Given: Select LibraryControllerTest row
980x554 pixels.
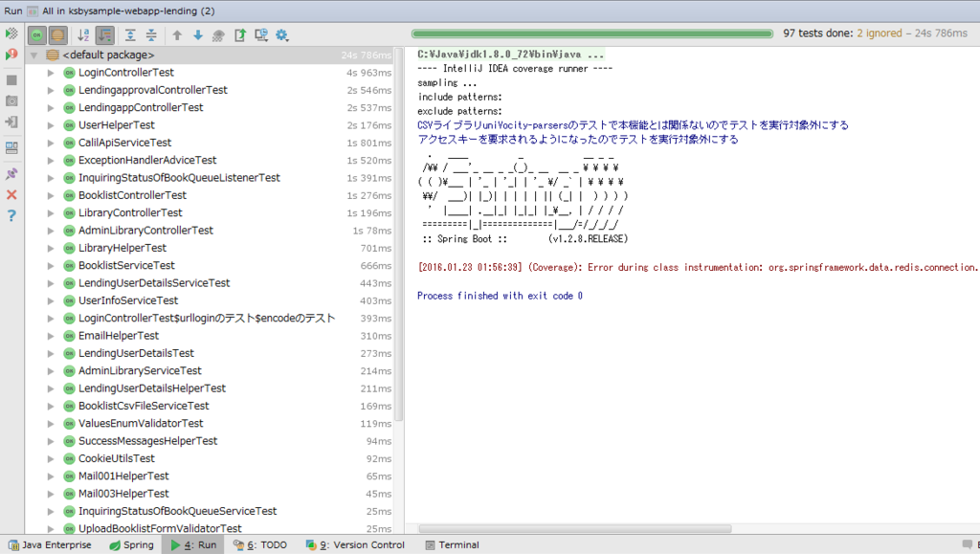Looking at the screenshot, I should (210, 213).
